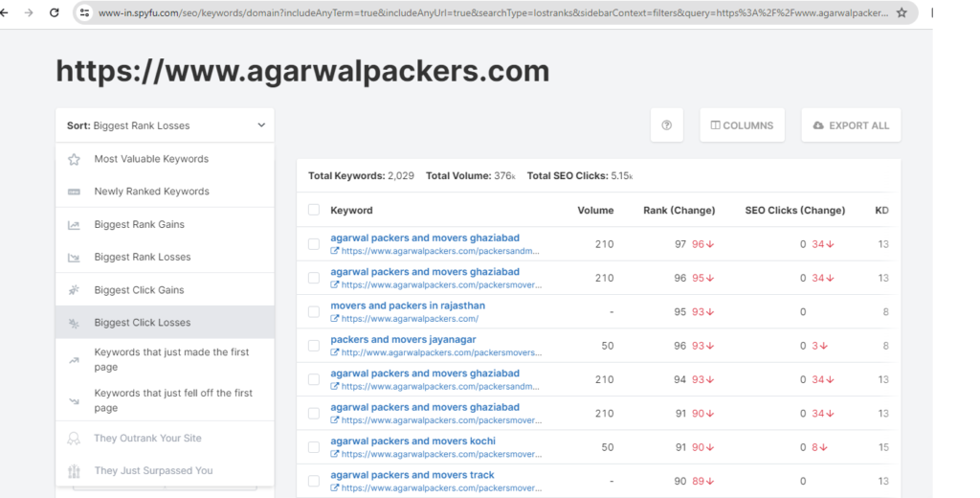Screen dimensions: 980x498
Task: Collapse the Sort: Biggest Rank Losses dropdown
Action: pyautogui.click(x=261, y=125)
